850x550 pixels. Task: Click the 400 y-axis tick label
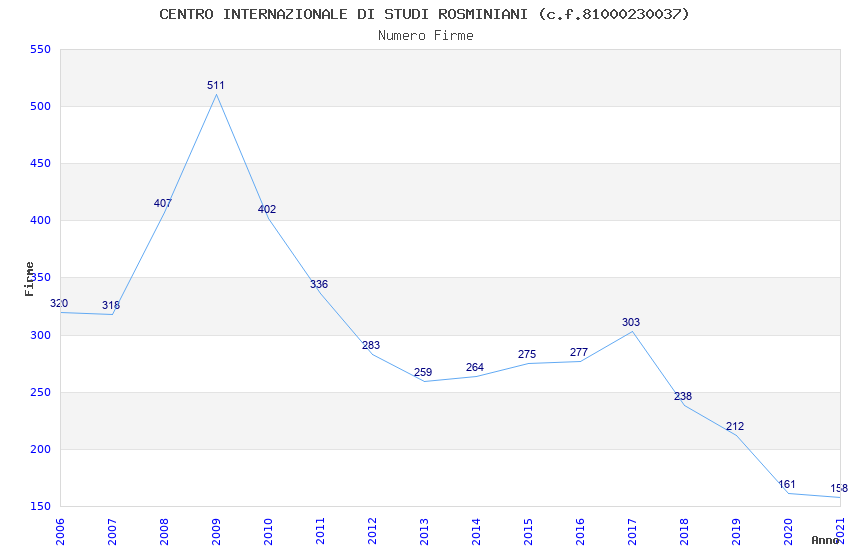pyautogui.click(x=41, y=221)
